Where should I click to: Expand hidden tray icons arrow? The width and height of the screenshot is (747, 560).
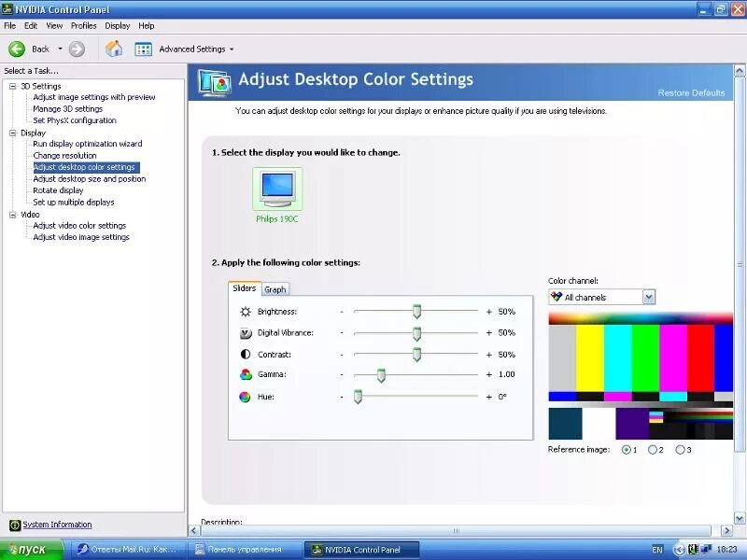click(680, 550)
